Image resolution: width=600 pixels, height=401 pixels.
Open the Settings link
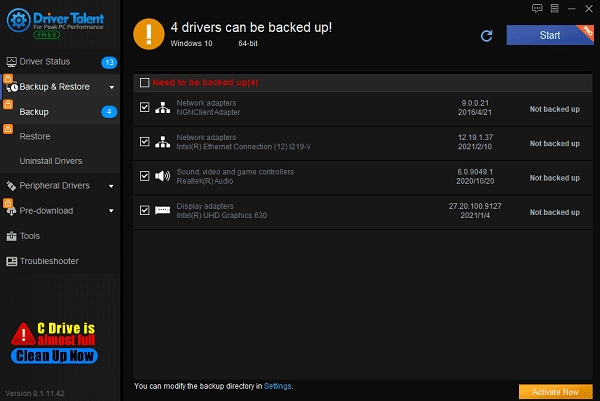click(277, 386)
